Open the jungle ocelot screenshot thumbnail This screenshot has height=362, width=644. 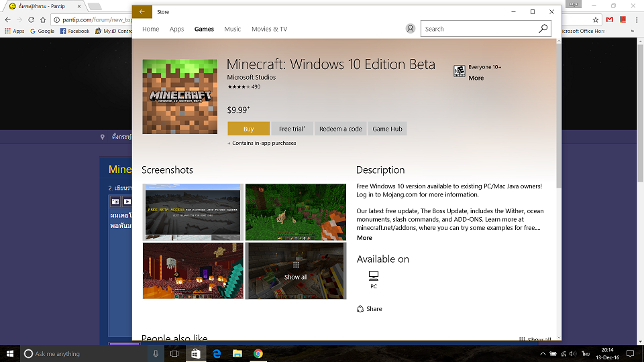[296, 213]
